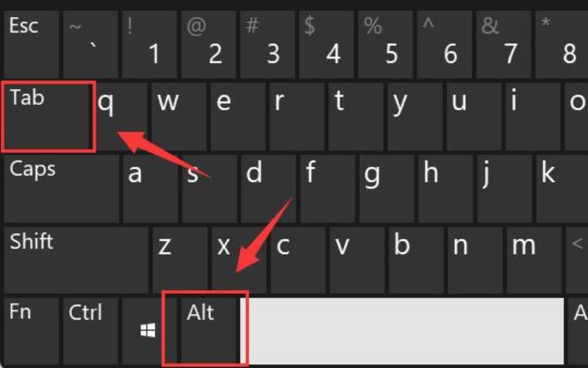Toggle the left Shift key
588x368 pixels.
point(76,260)
